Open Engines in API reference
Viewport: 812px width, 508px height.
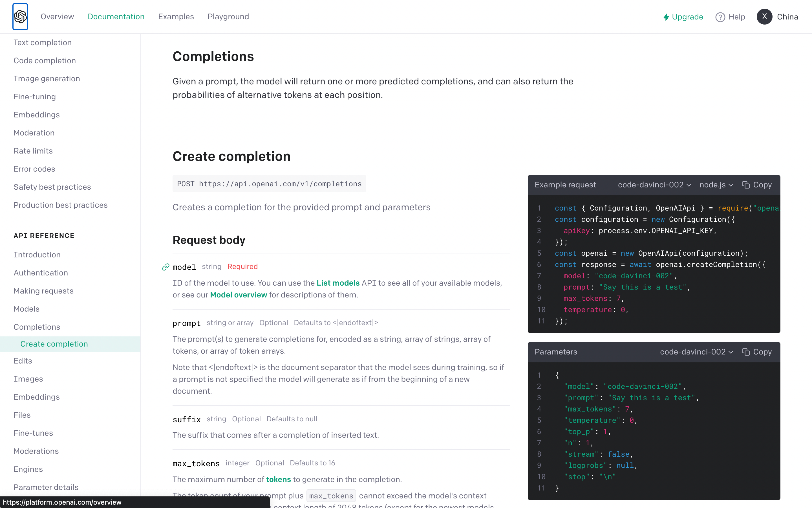pos(28,469)
